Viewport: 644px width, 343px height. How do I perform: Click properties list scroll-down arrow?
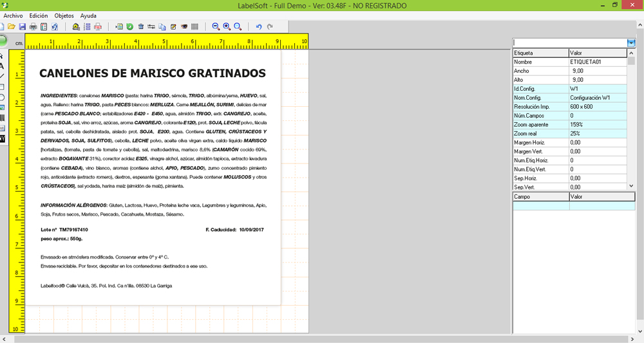(631, 186)
